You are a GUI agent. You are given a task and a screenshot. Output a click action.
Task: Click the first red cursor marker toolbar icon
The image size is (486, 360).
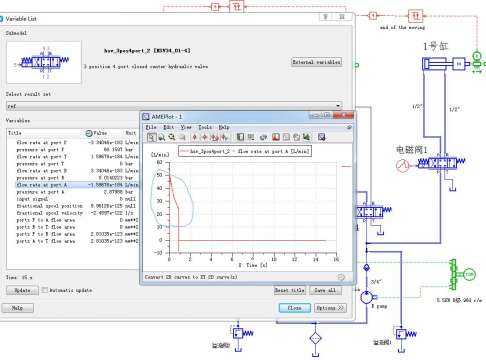195,137
